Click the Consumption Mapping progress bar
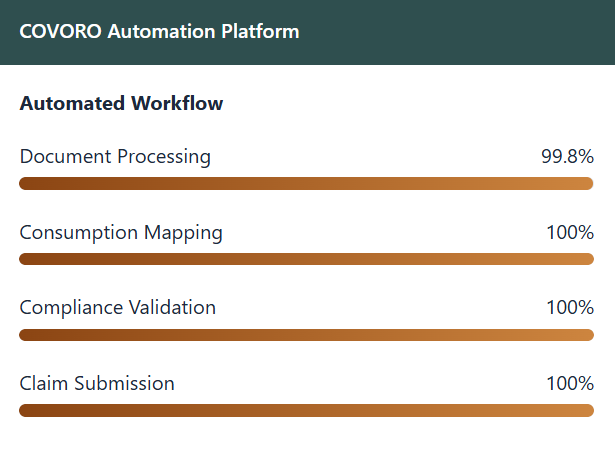 pos(307,259)
